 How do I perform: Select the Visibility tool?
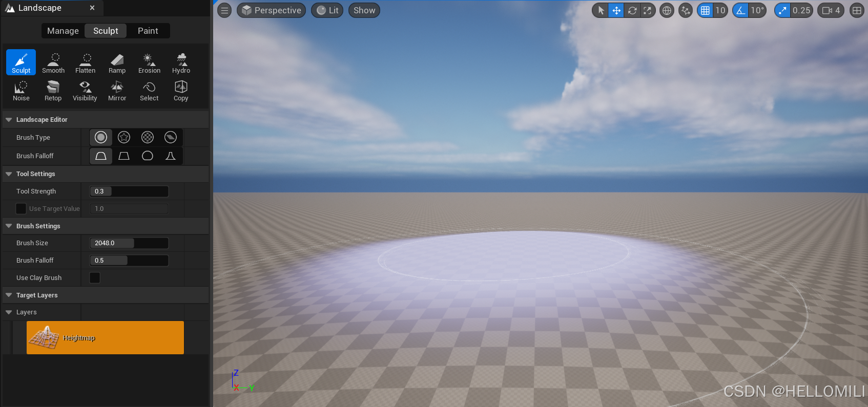[85, 91]
